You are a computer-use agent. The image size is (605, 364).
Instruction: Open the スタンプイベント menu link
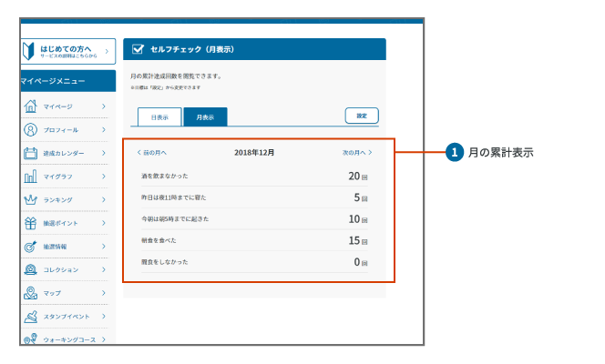(x=65, y=317)
